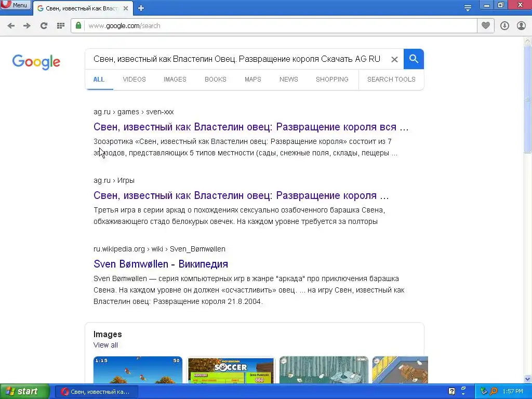
Task: Click the ru.wikipedia.org breadcrumb text
Action: click(x=159, y=249)
